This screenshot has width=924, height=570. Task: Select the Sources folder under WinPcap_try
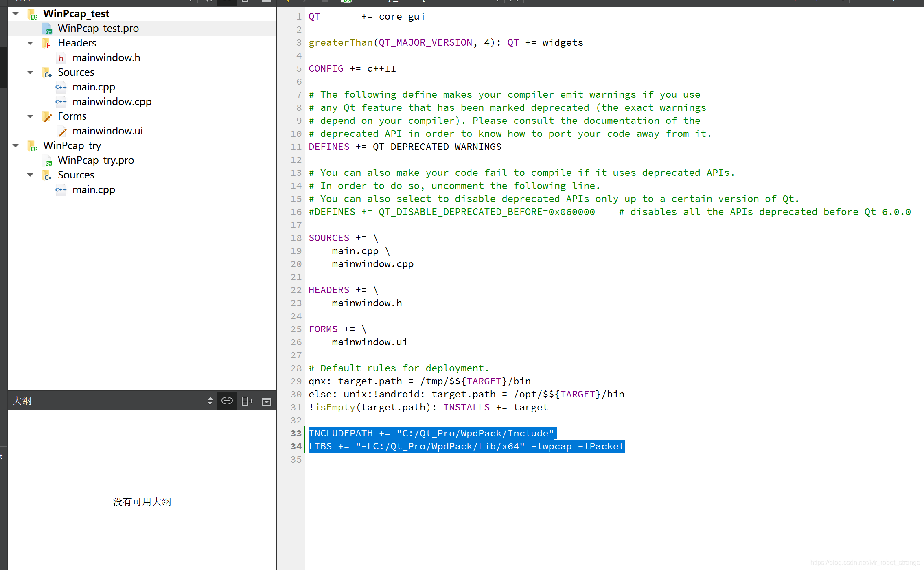(x=76, y=175)
